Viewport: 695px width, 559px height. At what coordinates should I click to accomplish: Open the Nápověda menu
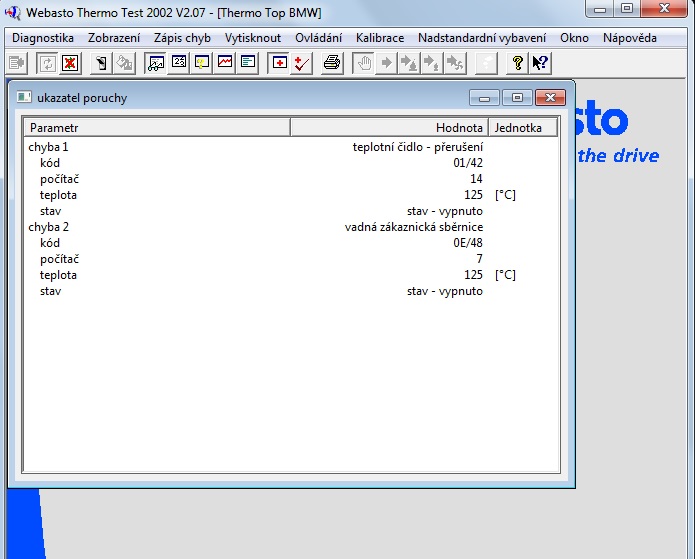click(x=629, y=38)
